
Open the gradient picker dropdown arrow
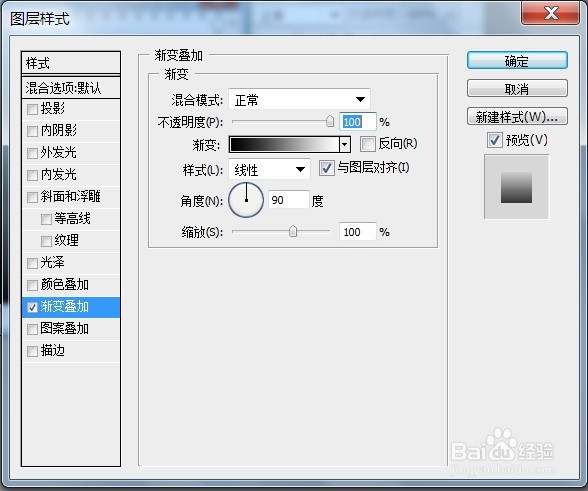[x=345, y=144]
